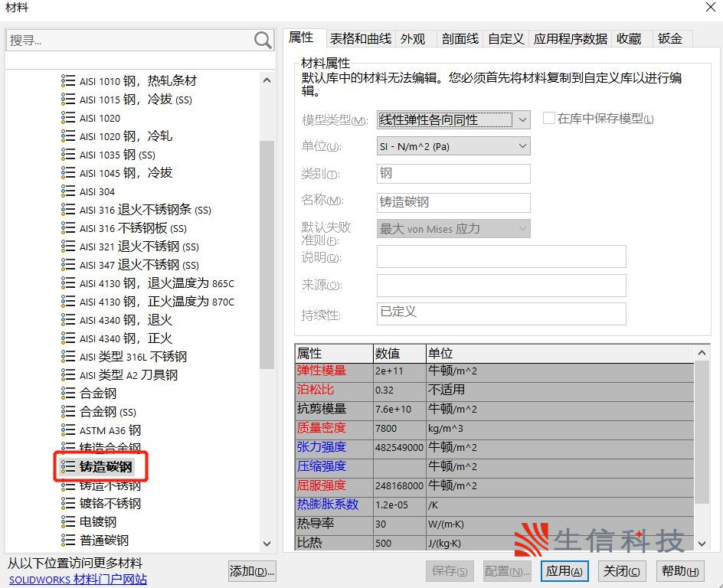This screenshot has height=588, width=723.
Task: Click icon beside 普通碳钢
Action: click(67, 540)
